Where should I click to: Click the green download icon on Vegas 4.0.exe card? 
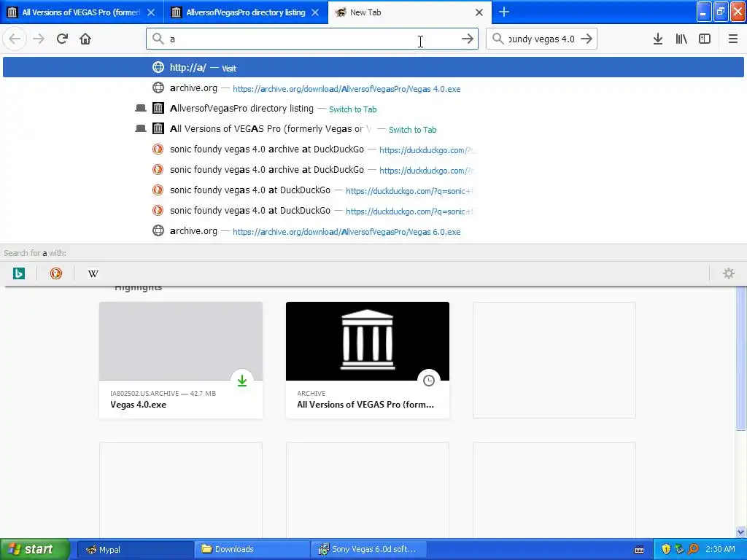coord(242,381)
